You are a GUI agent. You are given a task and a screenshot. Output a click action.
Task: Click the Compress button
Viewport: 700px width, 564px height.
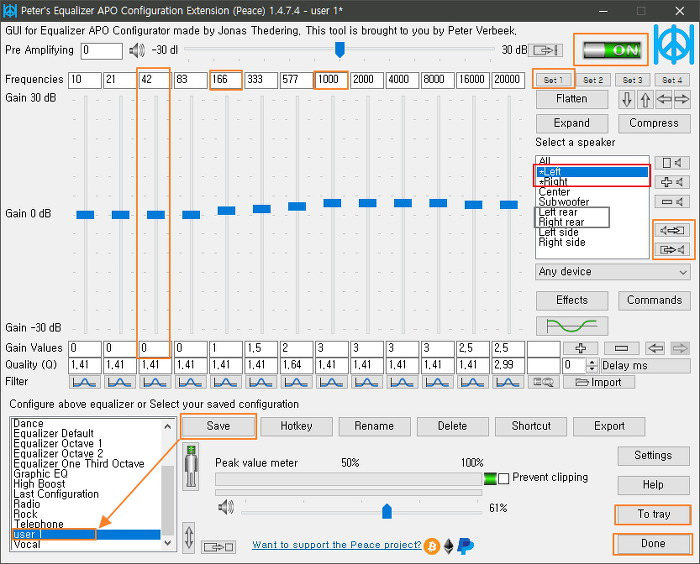pos(654,123)
